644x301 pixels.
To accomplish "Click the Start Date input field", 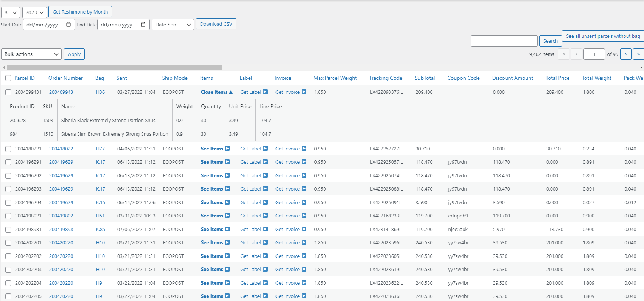I will coord(49,25).
